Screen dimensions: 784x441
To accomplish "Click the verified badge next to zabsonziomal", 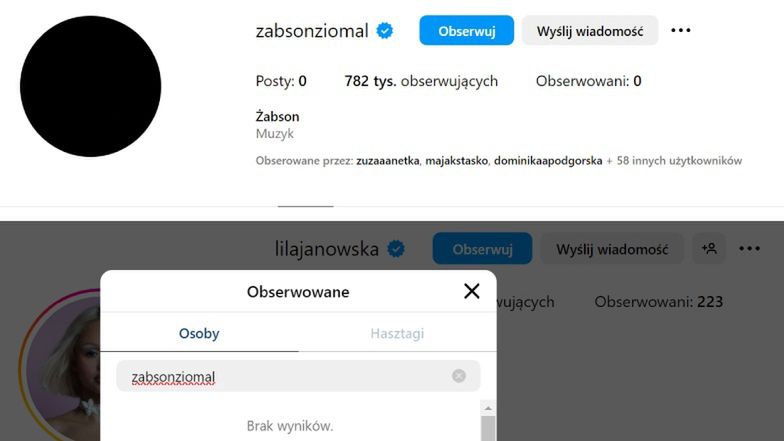I will (x=384, y=31).
